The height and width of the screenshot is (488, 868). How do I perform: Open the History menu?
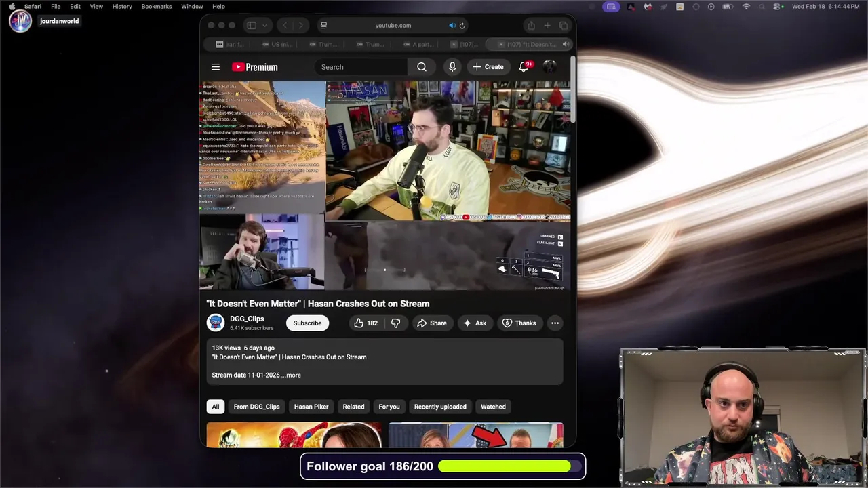pos(122,6)
